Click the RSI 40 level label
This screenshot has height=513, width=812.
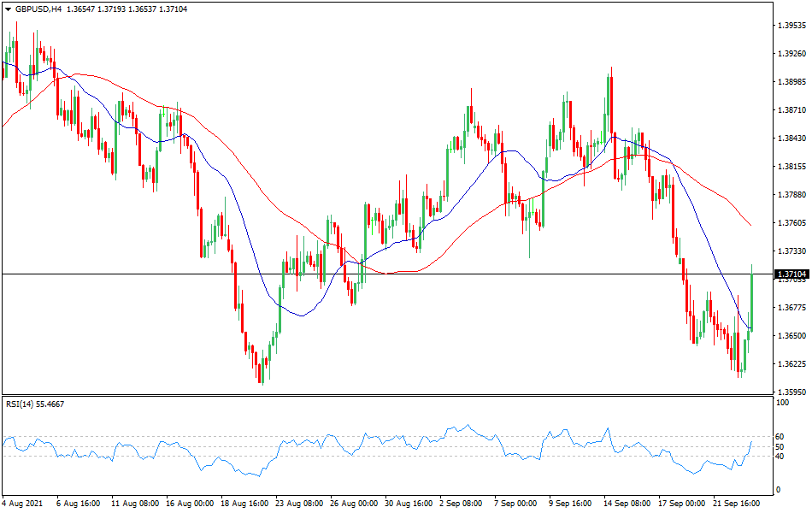click(780, 455)
